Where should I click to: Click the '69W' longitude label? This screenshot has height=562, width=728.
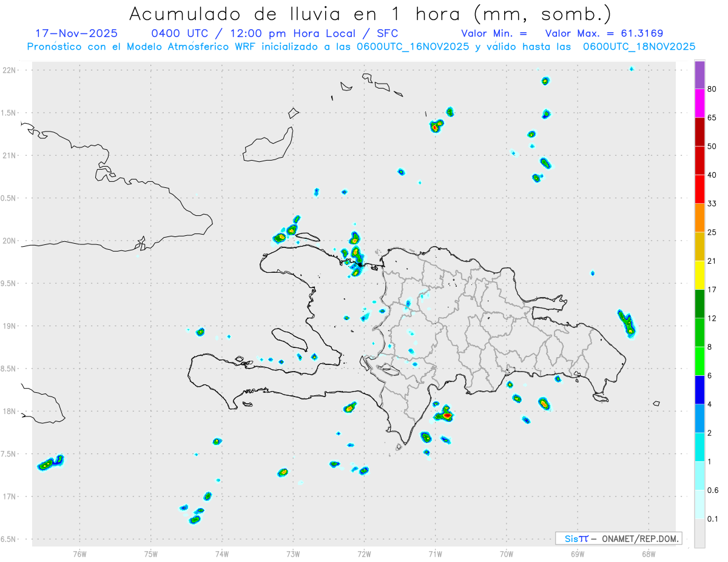pos(578,553)
